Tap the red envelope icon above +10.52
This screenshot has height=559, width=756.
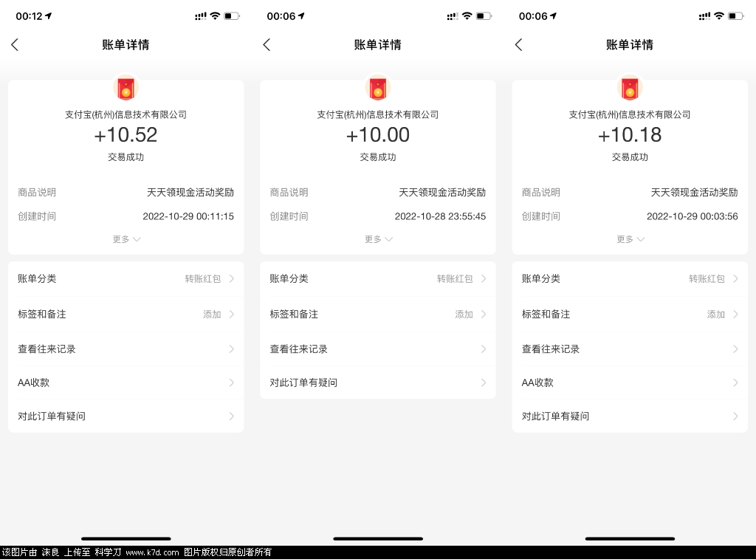(x=126, y=89)
